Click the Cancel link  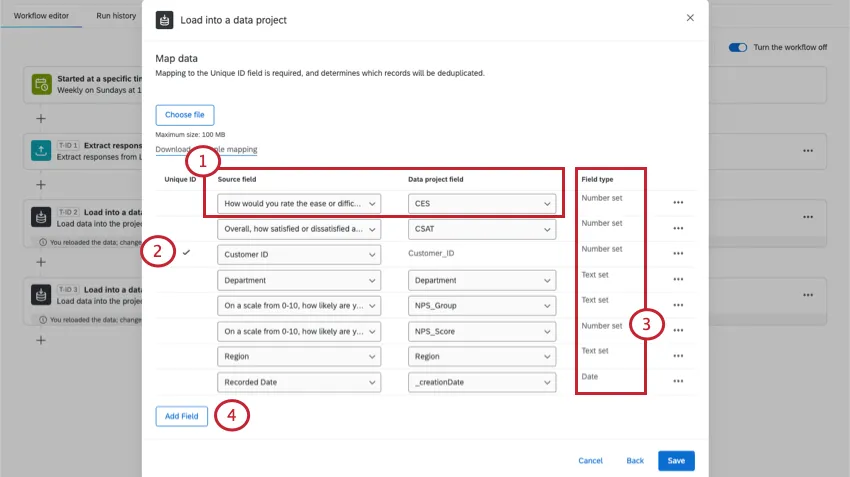[x=590, y=461]
